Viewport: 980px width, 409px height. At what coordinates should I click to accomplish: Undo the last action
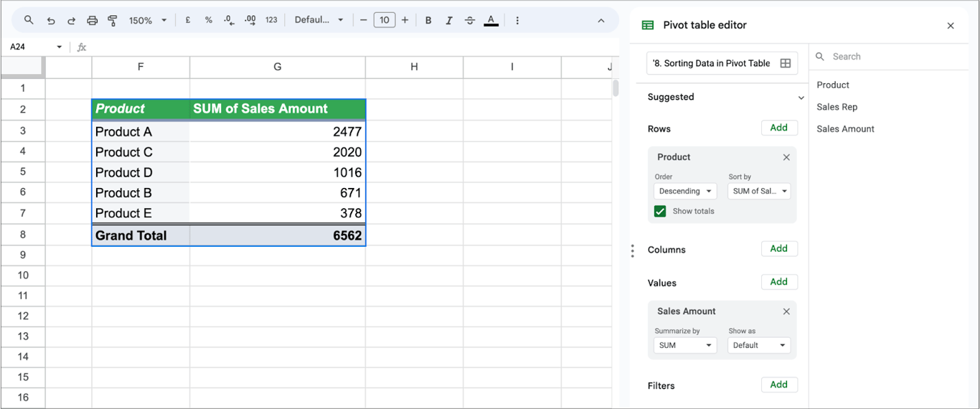pos(50,20)
